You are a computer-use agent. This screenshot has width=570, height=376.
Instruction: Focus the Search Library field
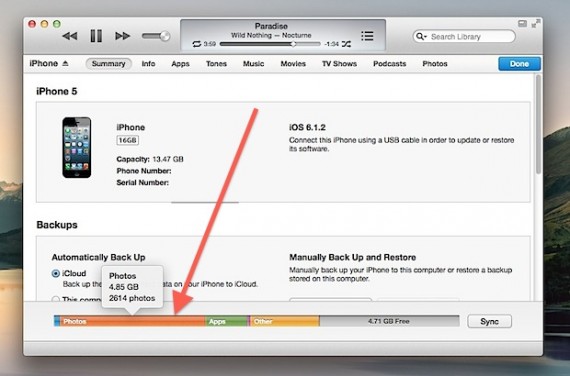coord(464,36)
